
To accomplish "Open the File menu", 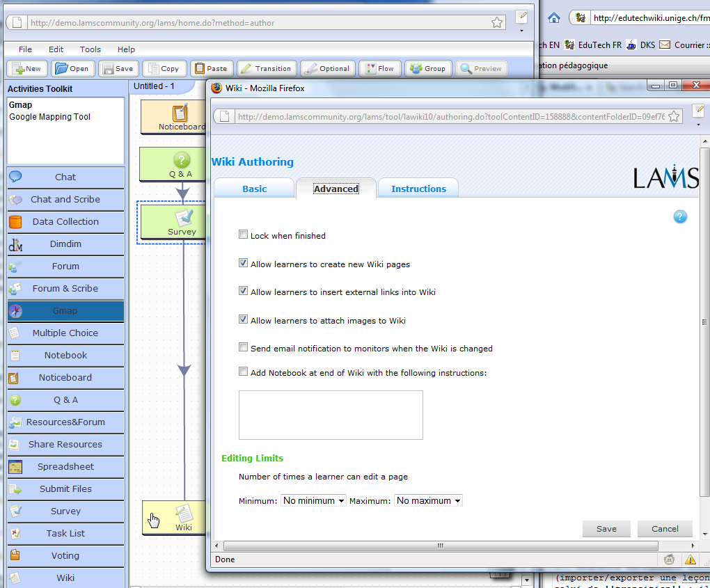I will click(x=25, y=49).
